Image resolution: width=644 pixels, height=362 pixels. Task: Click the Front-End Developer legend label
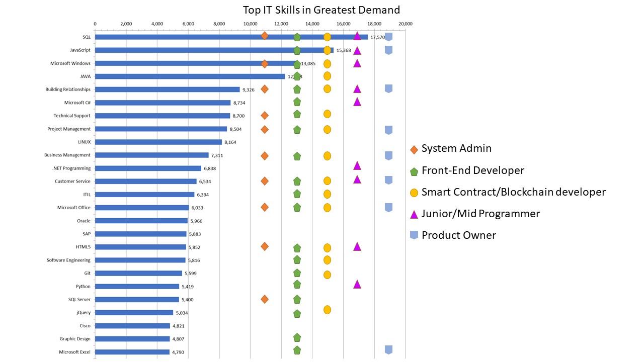[x=473, y=170]
